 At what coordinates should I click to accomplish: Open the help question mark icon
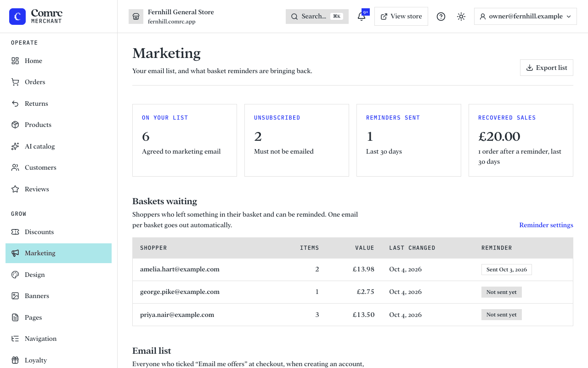(x=441, y=17)
